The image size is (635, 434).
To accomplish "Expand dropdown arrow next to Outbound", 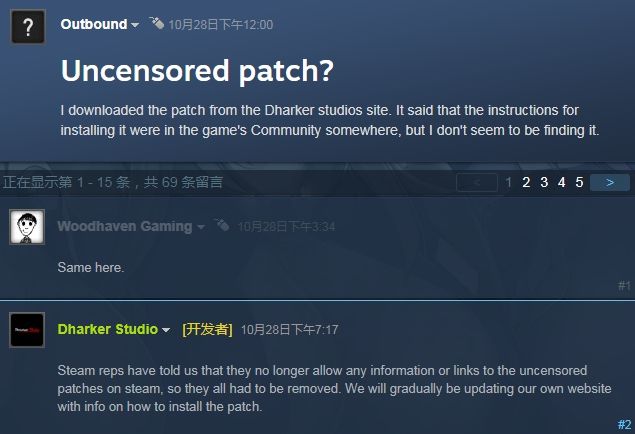I will [135, 25].
